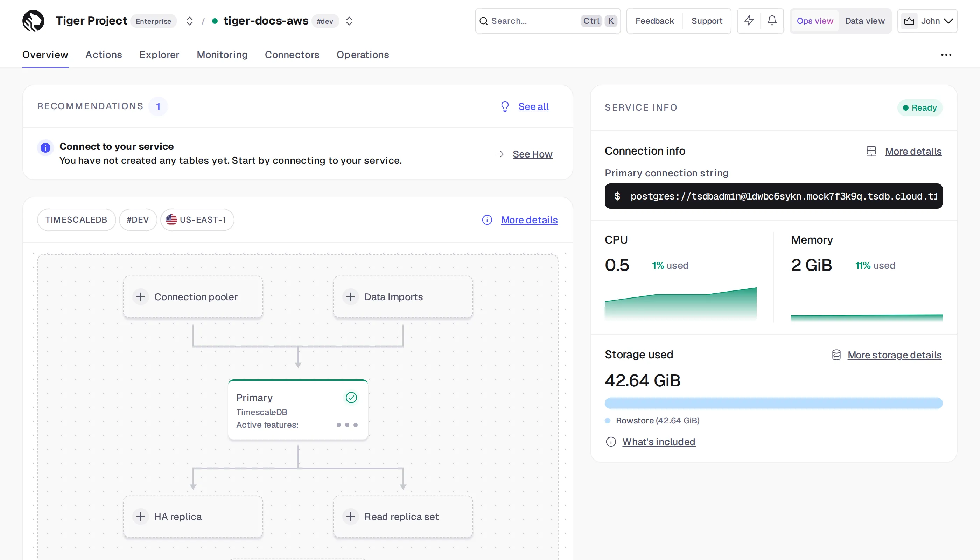Open the notifications bell icon
980x560 pixels.
click(x=771, y=21)
